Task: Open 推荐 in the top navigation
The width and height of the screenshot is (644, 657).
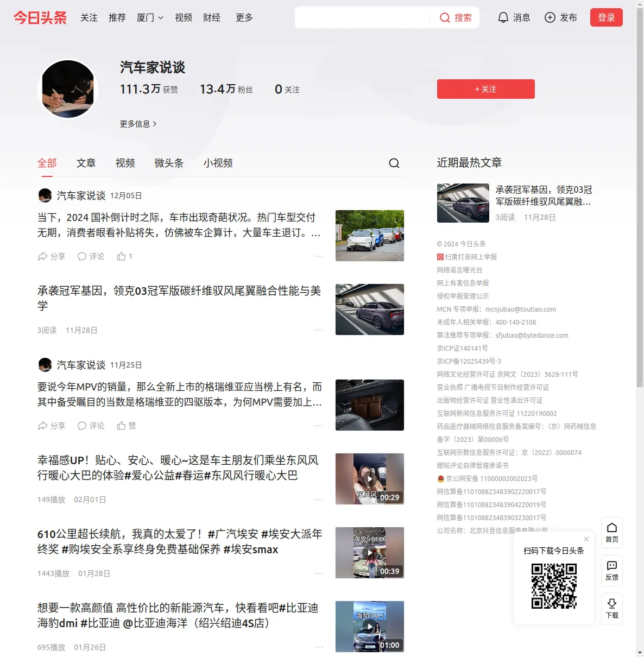Action: [117, 17]
